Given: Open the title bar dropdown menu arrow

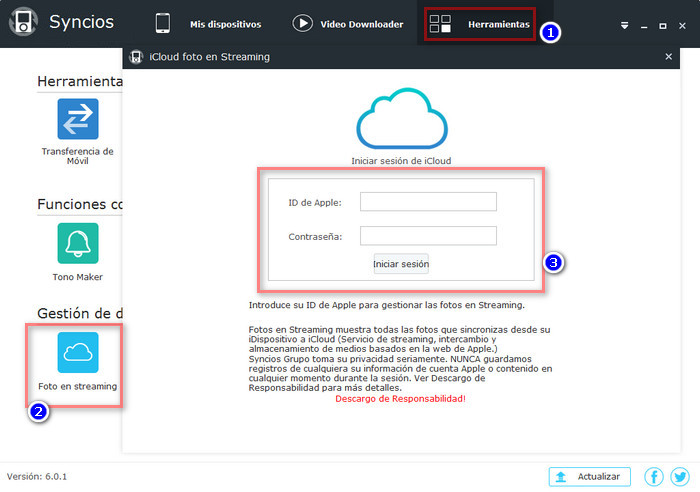Looking at the screenshot, I should [625, 25].
